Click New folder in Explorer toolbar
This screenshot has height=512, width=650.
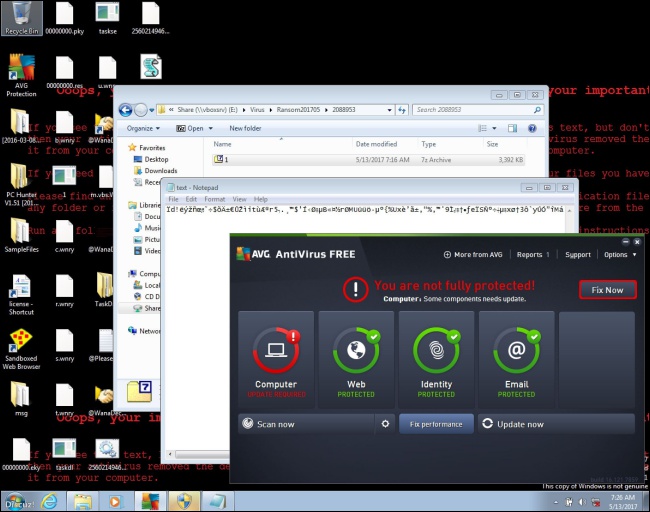[x=245, y=128]
